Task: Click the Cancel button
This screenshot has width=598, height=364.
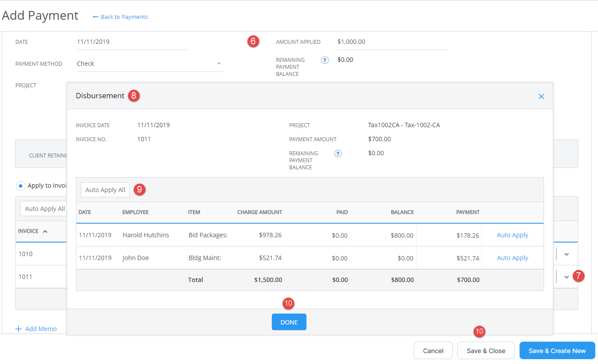Action: click(x=433, y=351)
